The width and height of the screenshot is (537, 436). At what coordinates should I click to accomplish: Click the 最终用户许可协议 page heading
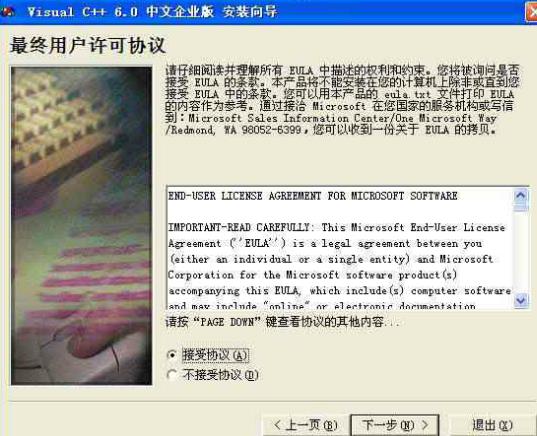(x=88, y=46)
